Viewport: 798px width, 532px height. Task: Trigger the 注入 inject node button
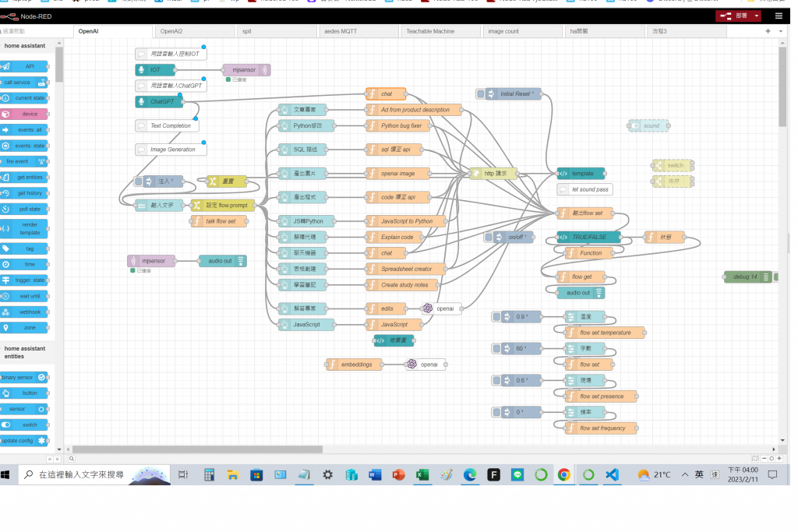139,181
